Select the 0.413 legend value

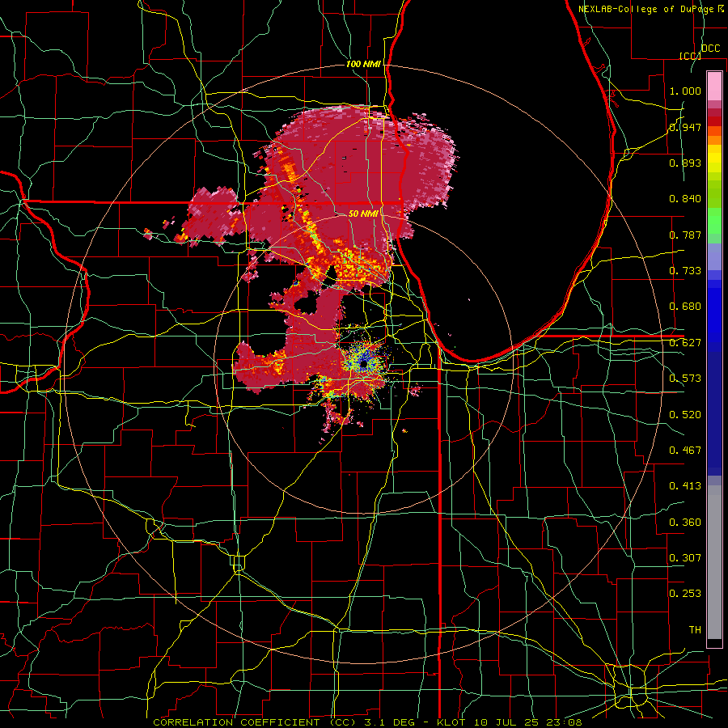click(685, 486)
